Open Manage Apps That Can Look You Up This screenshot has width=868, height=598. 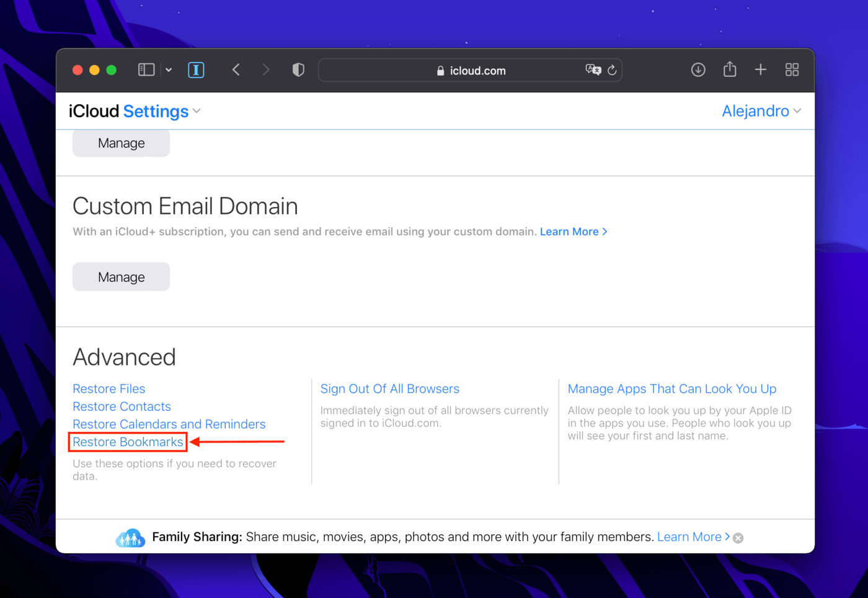(672, 389)
